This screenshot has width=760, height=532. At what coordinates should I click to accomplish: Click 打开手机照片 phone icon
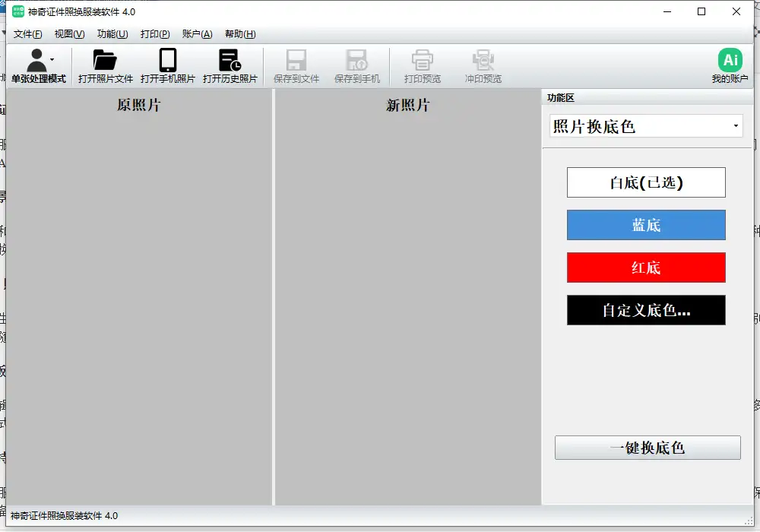pyautogui.click(x=167, y=61)
